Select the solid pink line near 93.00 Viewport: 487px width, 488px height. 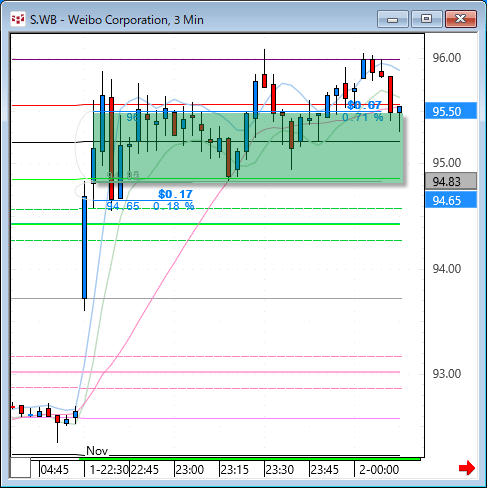(x=206, y=372)
